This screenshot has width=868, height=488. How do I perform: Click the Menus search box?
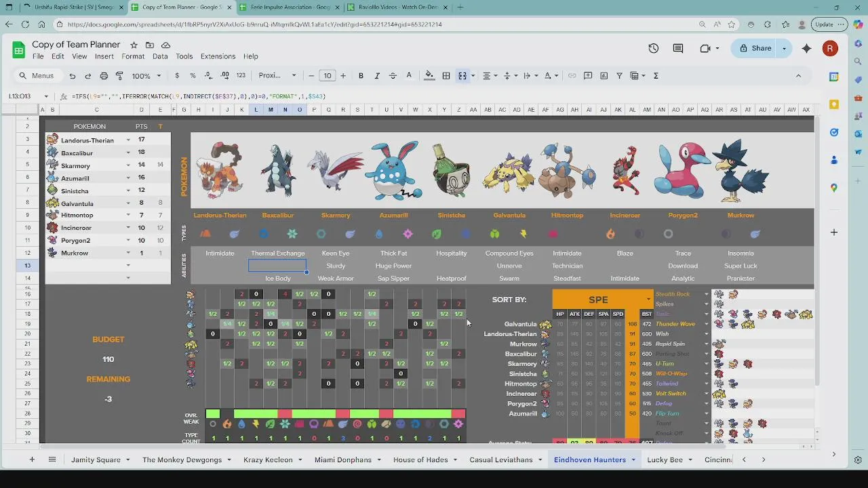(37, 76)
